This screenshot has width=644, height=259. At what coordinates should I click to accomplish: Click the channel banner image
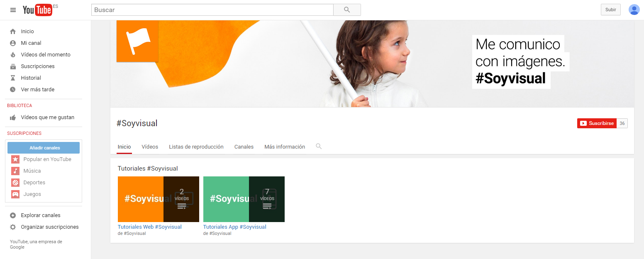click(x=372, y=64)
